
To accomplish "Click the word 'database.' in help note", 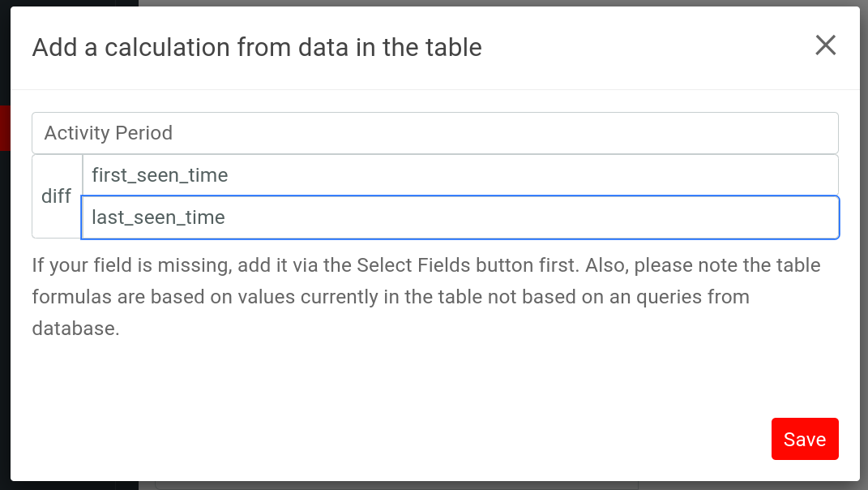I will (x=75, y=329).
